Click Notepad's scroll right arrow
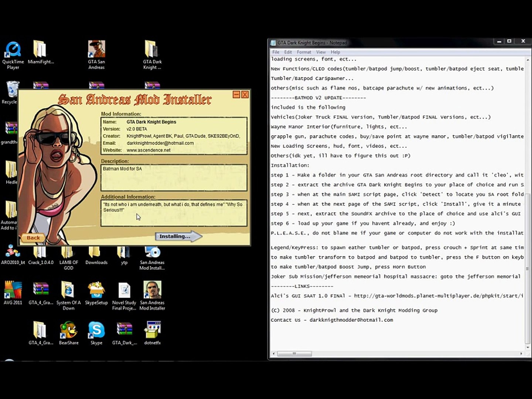The width and height of the screenshot is (532, 399). pyautogui.click(x=521, y=354)
